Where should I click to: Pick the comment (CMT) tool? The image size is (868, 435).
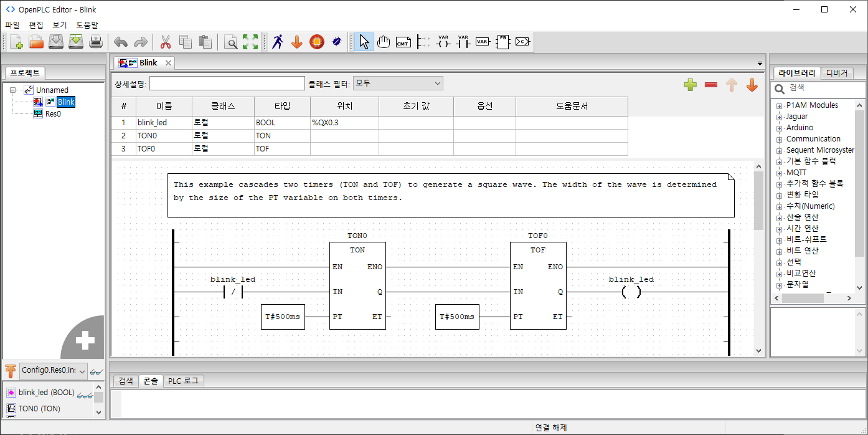403,42
